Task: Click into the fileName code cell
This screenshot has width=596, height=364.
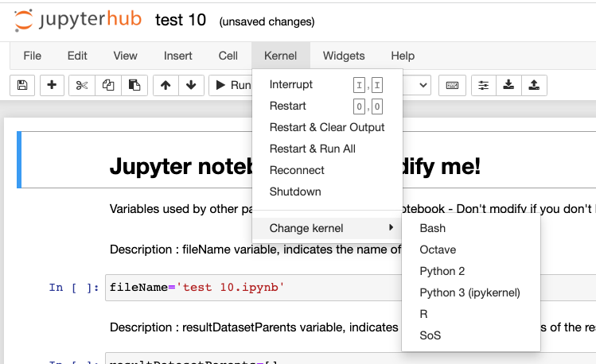Action: click(253, 288)
